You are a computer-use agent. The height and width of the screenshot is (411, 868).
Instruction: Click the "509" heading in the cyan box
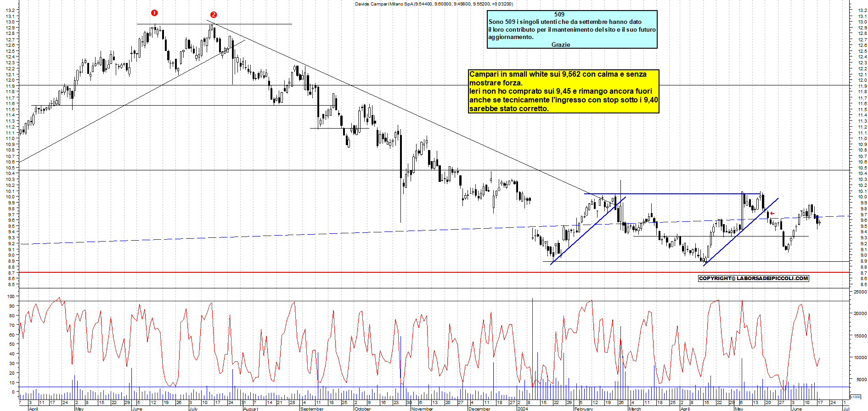559,14
